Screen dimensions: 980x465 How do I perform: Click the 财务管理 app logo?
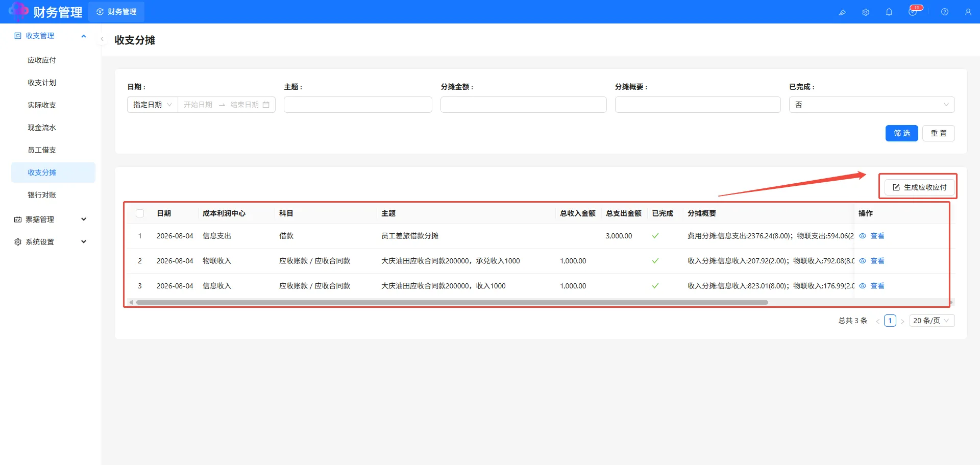tap(18, 11)
